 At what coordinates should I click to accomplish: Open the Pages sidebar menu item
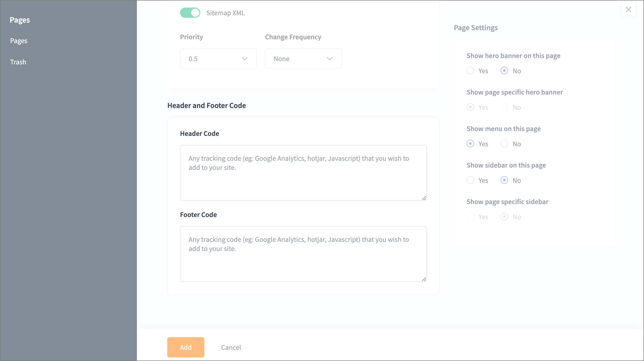19,41
